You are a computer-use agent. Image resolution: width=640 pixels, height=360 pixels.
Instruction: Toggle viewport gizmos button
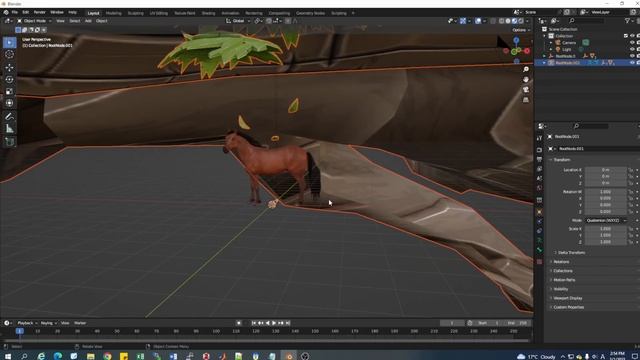(x=463, y=21)
